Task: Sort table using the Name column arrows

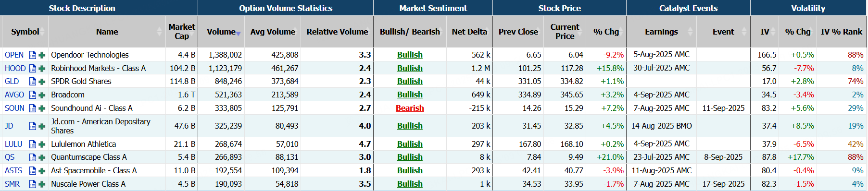Action: [x=159, y=32]
